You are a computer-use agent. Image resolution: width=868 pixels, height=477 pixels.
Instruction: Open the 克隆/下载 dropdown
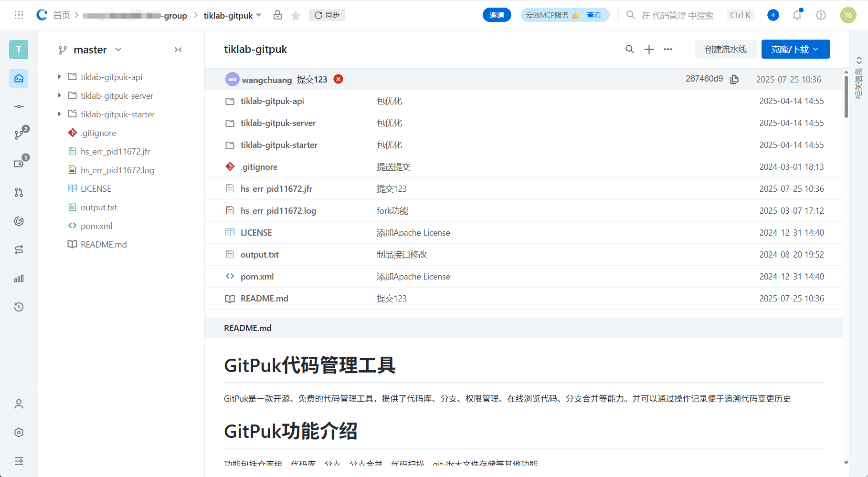(x=795, y=49)
